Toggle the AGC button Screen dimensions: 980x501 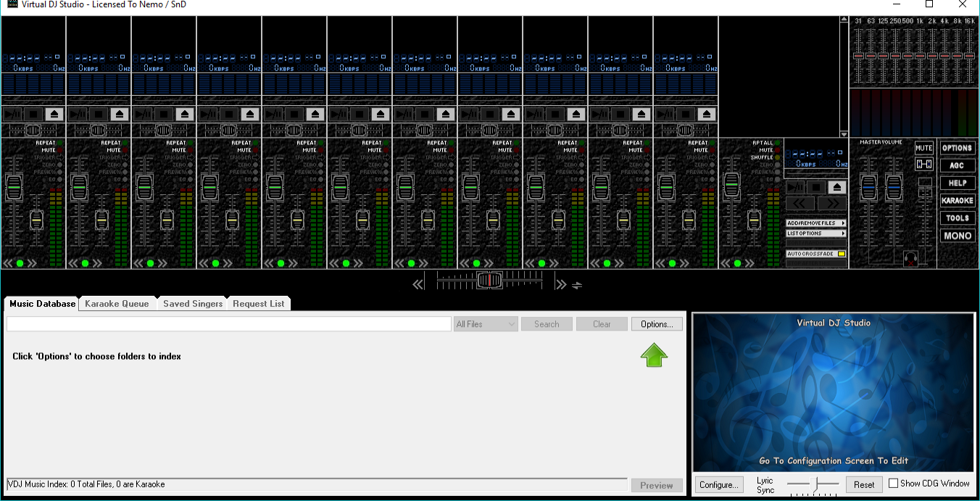[x=958, y=165]
